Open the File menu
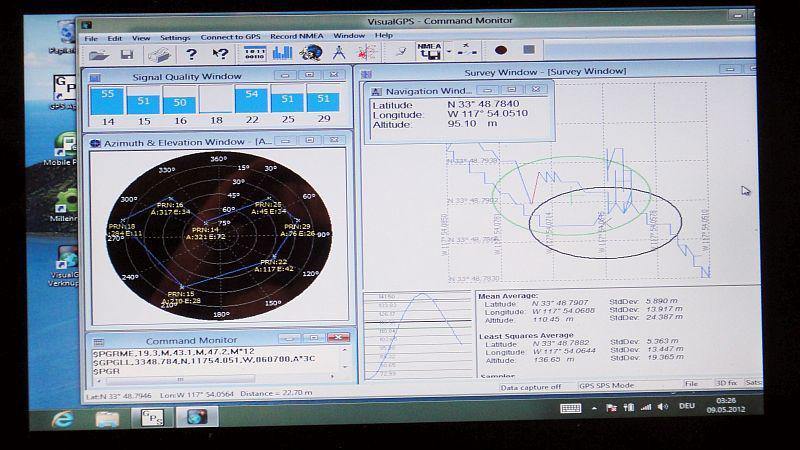Screen dimensions: 800x450 click(91, 38)
